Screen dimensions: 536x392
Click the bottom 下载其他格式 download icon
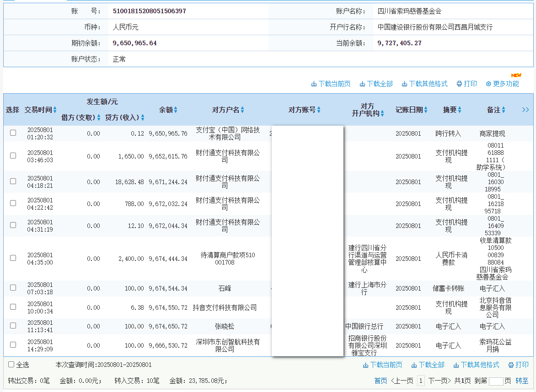click(456, 366)
